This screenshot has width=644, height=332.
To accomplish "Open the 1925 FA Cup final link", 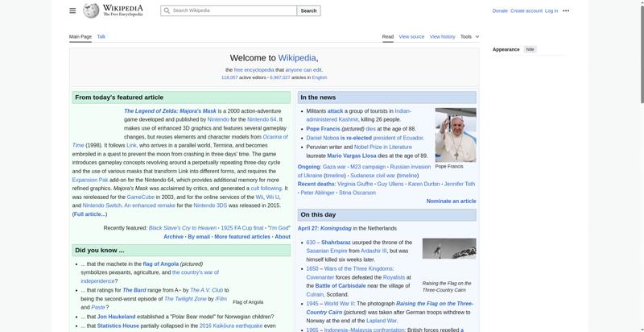I will click(x=242, y=228).
